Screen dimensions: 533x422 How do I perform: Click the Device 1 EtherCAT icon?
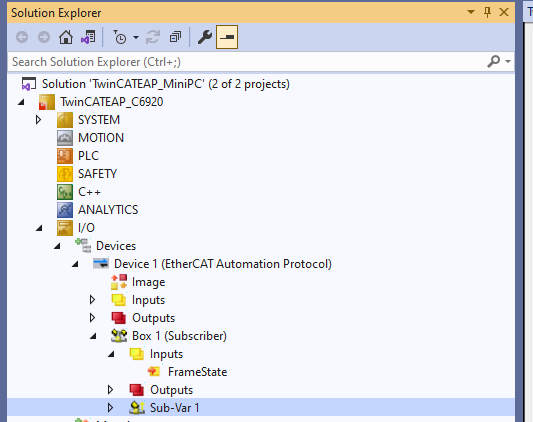click(x=101, y=264)
